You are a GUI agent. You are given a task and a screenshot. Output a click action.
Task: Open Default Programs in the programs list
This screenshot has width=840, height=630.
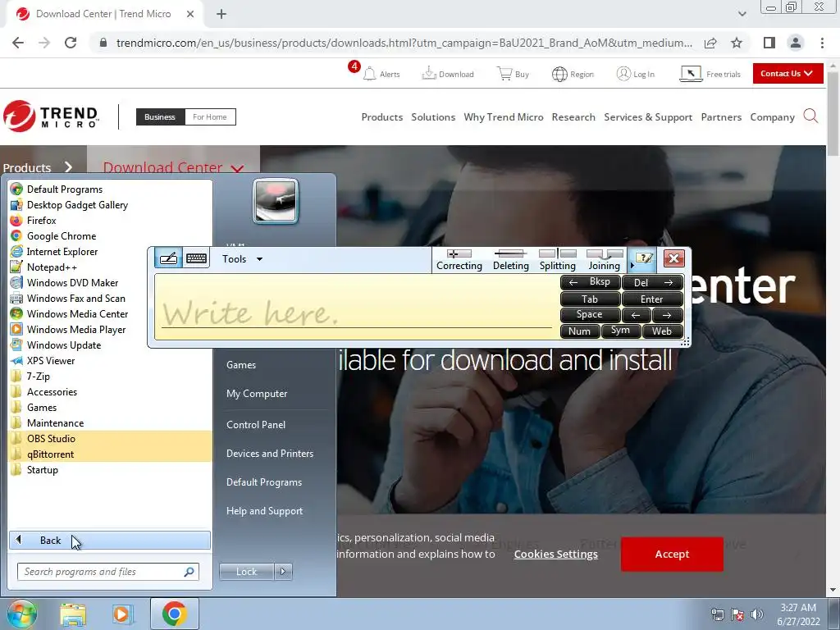(x=110, y=189)
